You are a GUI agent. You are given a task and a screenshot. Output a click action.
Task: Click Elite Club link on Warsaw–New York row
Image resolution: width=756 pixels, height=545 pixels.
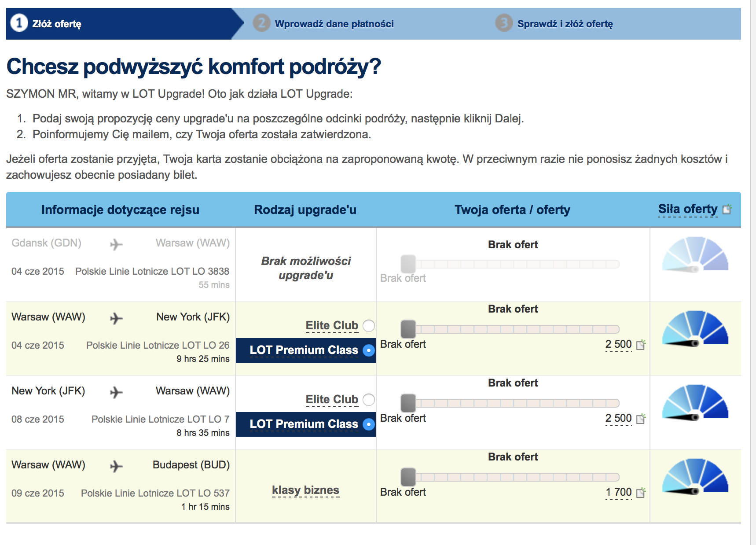332,325
